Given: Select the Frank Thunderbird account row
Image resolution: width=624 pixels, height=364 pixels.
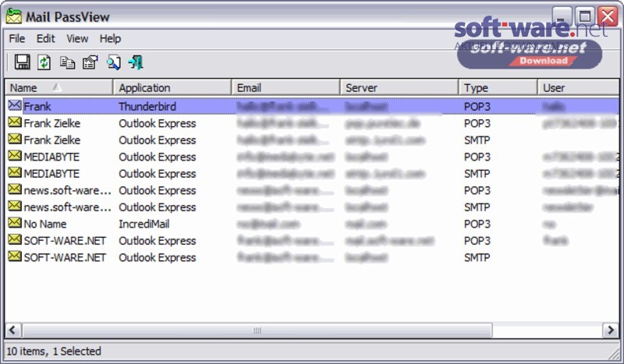Looking at the screenshot, I should (313, 106).
